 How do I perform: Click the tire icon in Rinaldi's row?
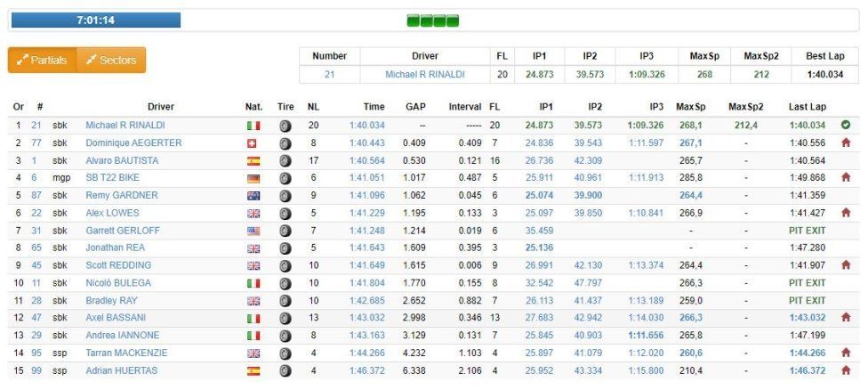tap(285, 126)
